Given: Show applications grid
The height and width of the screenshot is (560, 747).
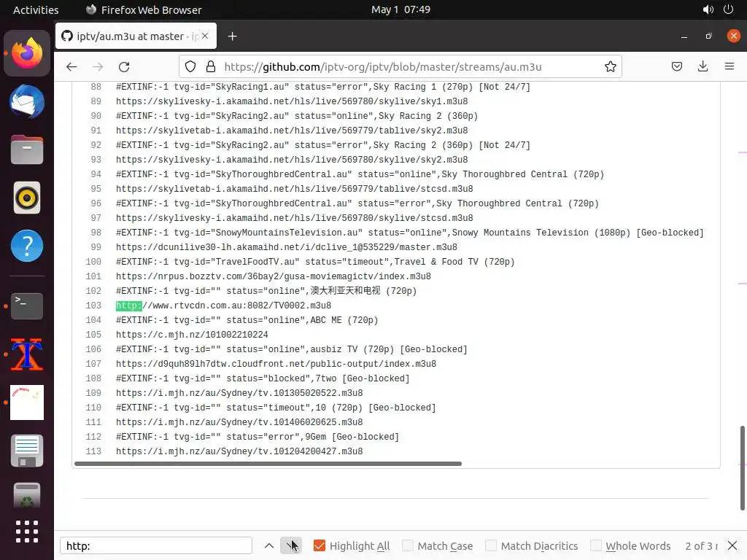Looking at the screenshot, I should tap(27, 532).
